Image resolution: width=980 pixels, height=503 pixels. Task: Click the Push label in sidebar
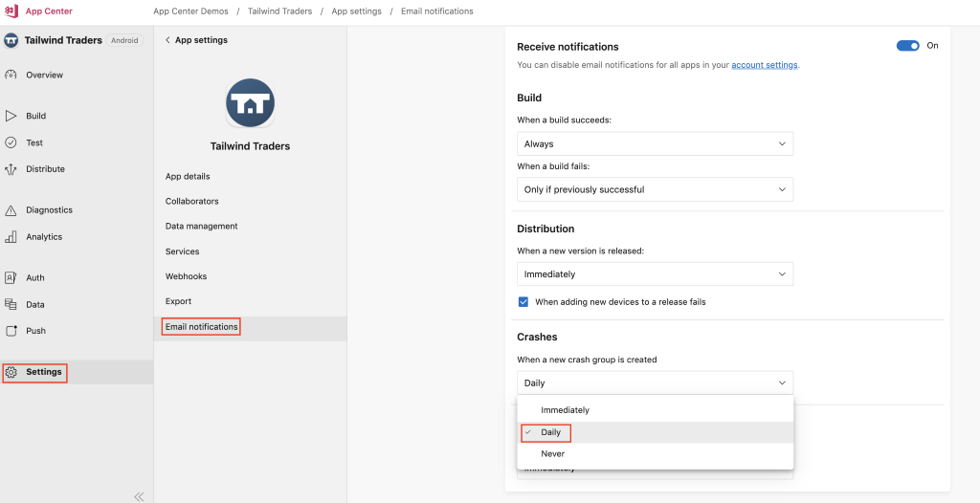pos(35,331)
